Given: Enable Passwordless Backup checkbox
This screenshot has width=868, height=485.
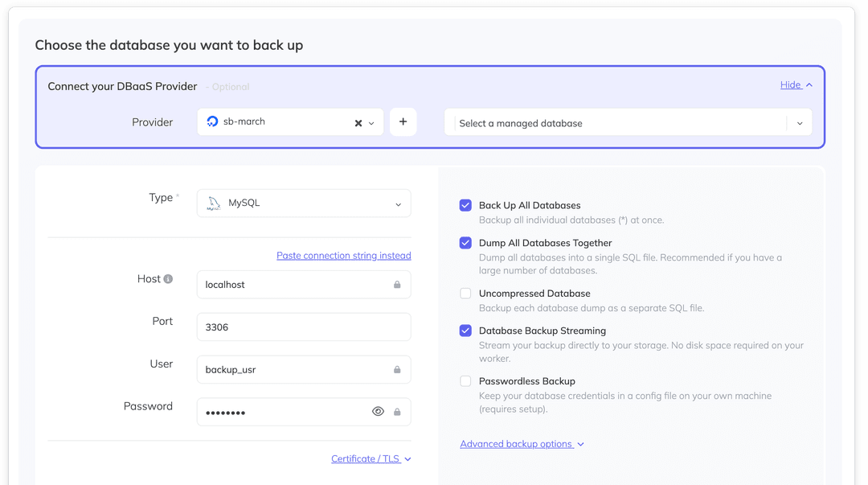Looking at the screenshot, I should tap(465, 381).
